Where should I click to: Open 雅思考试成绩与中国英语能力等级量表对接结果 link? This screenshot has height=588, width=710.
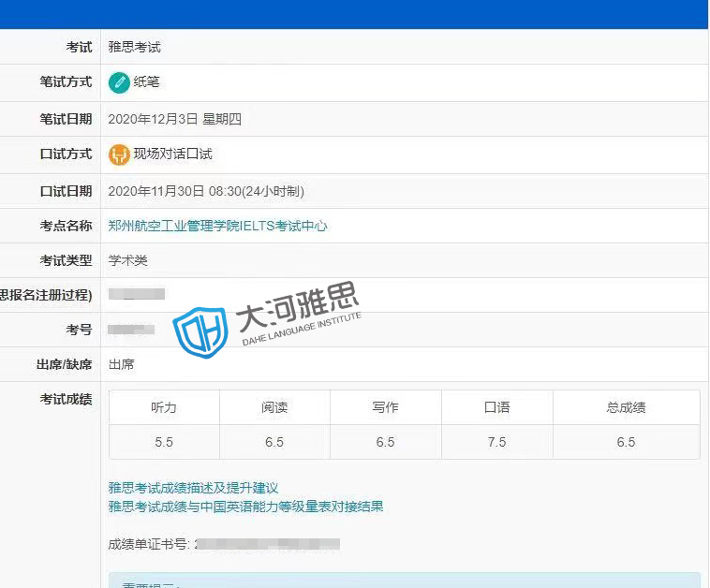[245, 506]
